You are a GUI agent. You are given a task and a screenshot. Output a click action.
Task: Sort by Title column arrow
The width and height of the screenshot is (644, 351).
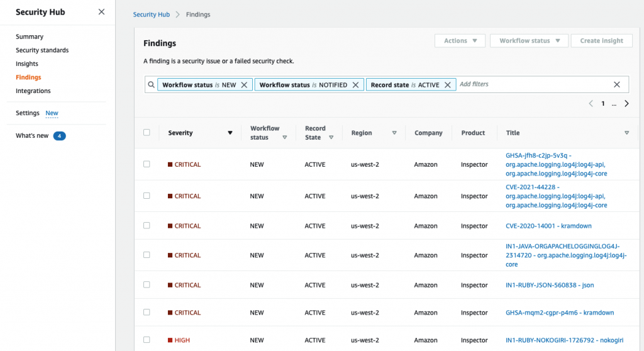pos(627,133)
